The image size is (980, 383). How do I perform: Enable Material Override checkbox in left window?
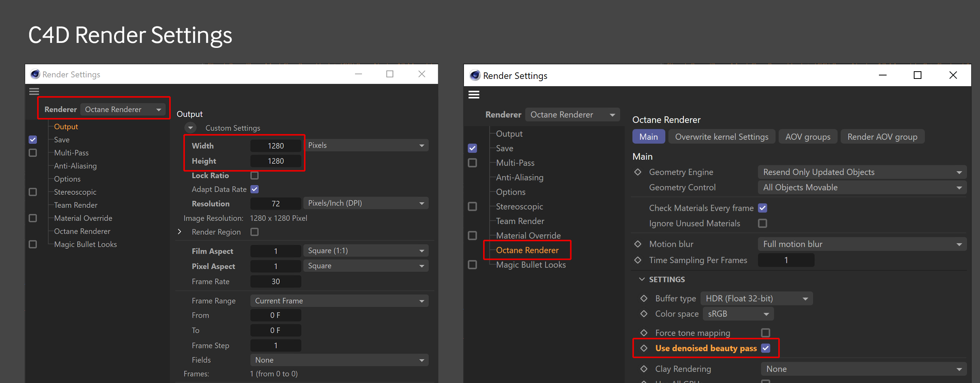click(33, 218)
